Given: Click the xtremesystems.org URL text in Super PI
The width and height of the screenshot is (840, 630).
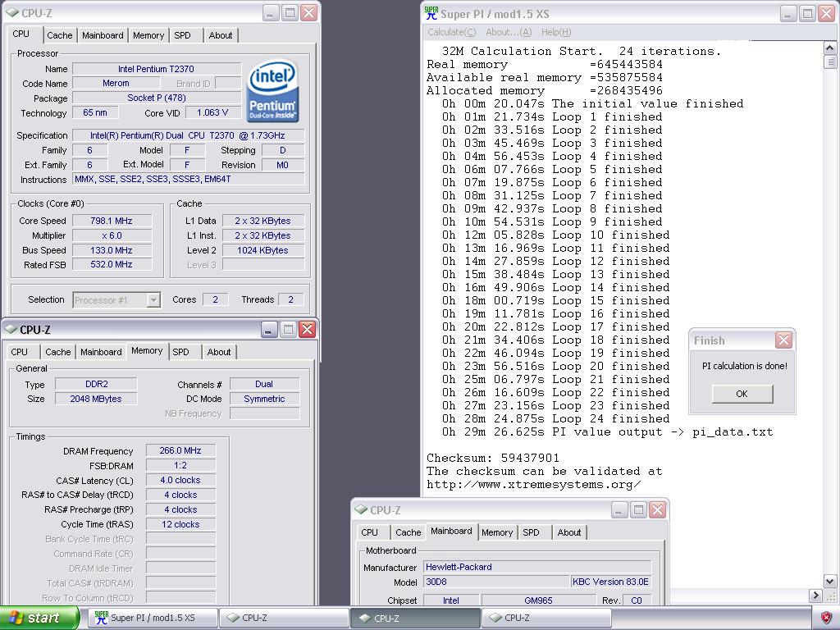Looking at the screenshot, I should click(533, 485).
